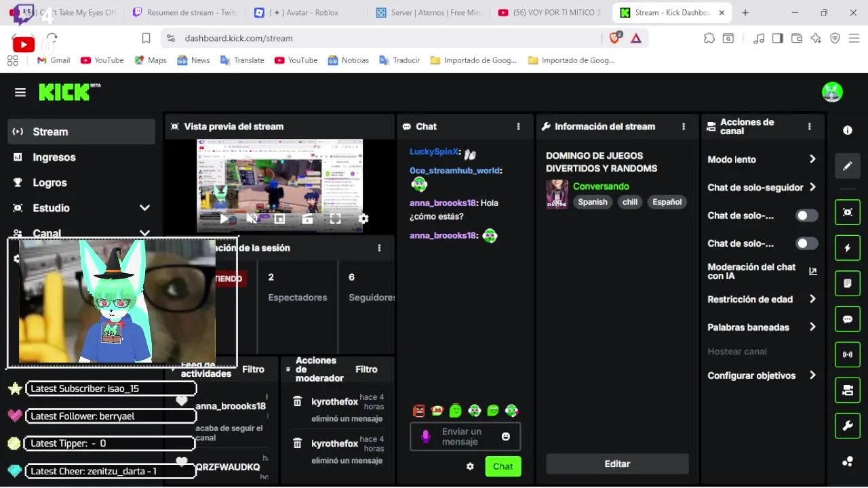Click the Brave Shields lion icon
Viewport: 868px width, 488px height.
pos(615,39)
